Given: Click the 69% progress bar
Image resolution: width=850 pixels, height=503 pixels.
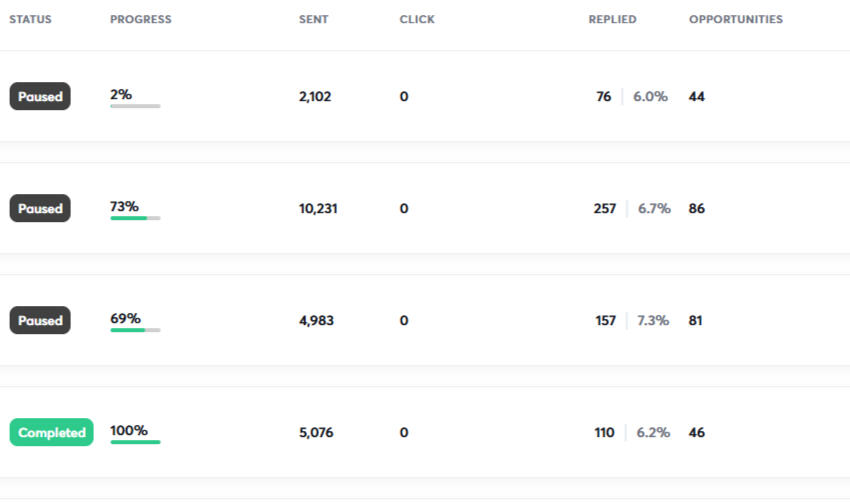Looking at the screenshot, I should (135, 329).
